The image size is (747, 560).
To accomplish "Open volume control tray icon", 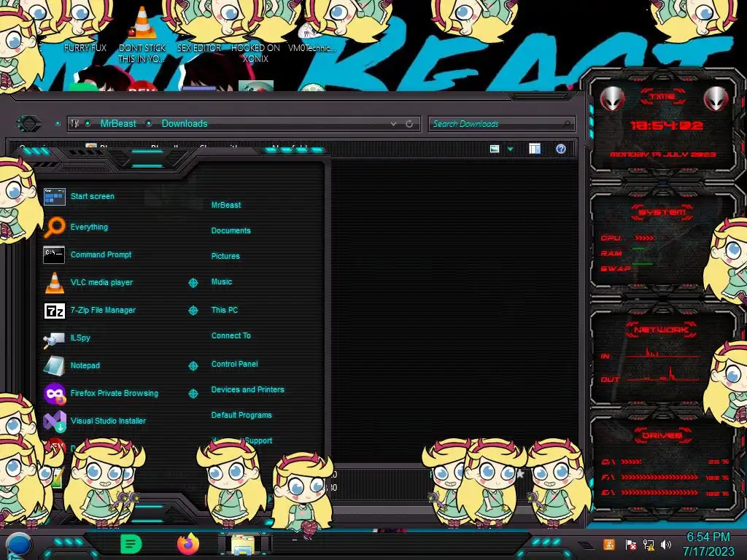I will point(666,545).
